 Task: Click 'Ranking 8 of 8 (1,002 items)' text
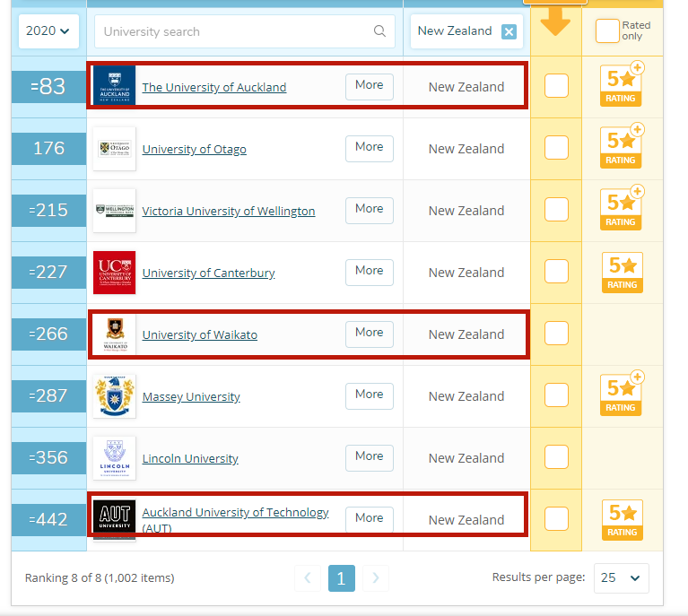coord(100,577)
